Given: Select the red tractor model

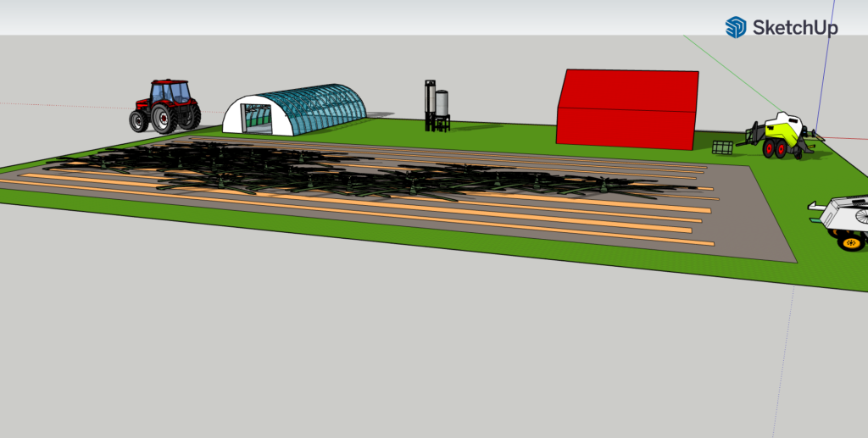Looking at the screenshot, I should click(165, 106).
